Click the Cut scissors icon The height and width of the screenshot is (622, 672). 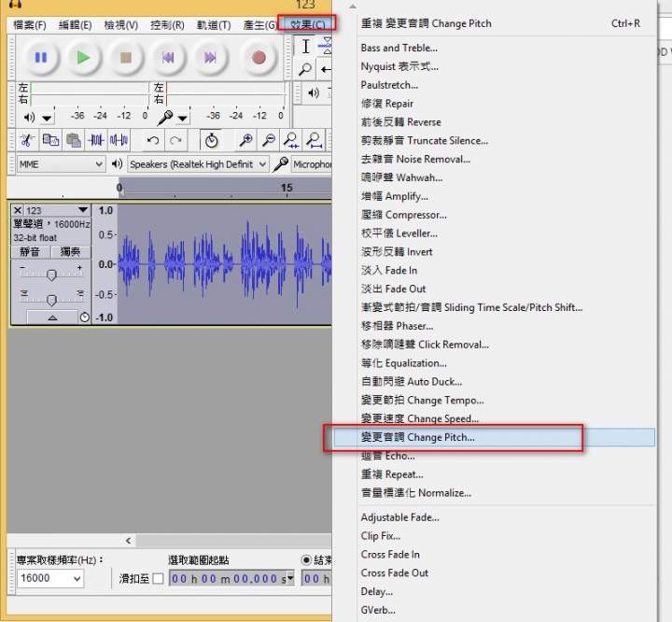click(x=27, y=140)
